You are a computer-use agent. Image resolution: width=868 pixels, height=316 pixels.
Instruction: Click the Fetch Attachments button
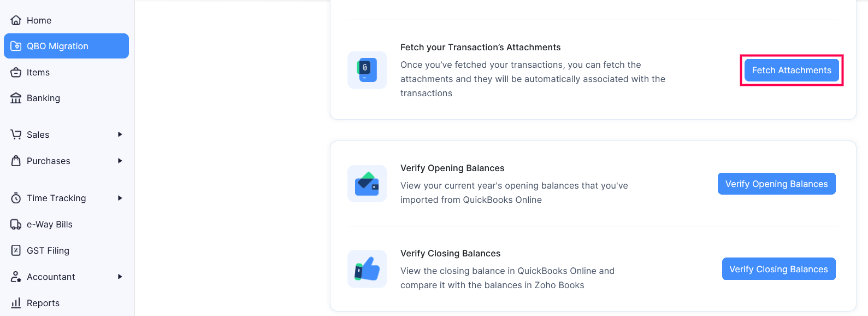coord(791,70)
